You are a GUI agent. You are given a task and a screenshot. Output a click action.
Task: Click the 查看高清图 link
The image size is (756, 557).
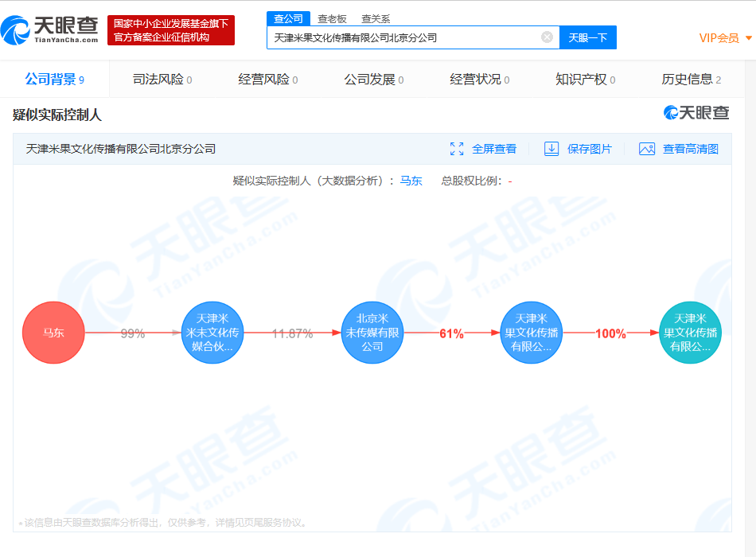coord(691,149)
